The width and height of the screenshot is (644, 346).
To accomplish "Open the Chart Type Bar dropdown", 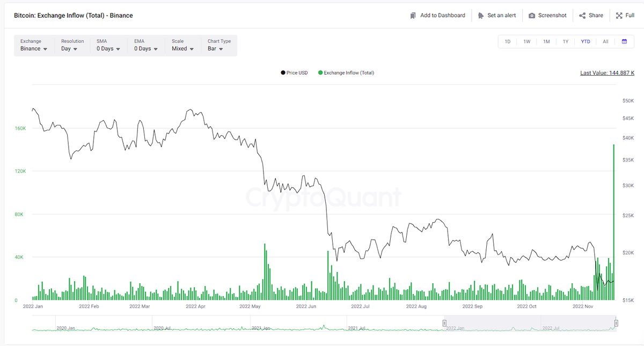I will (219, 45).
